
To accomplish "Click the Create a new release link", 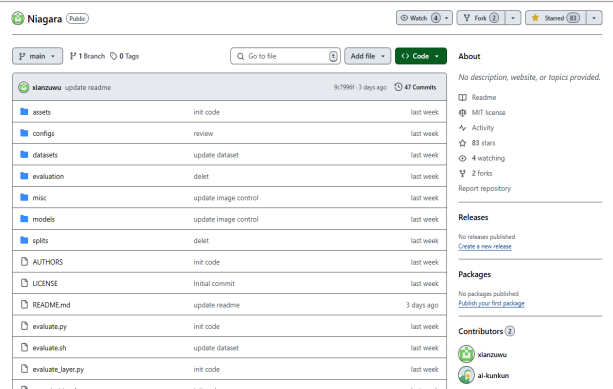I will pos(485,246).
